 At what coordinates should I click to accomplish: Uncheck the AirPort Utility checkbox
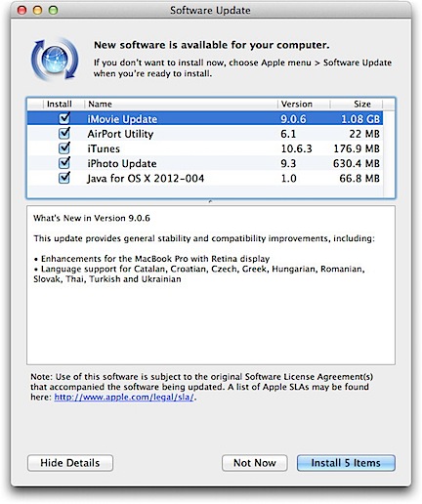point(64,133)
